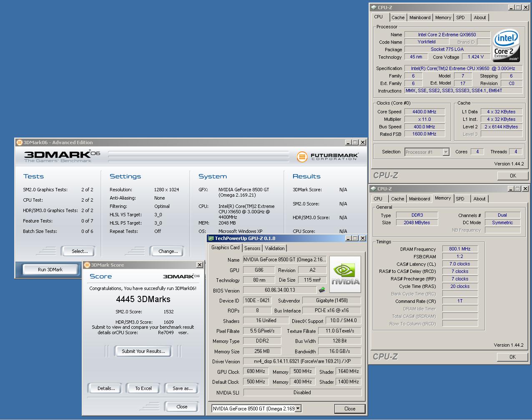Click OK in the upper CPU-Z window

(513, 176)
